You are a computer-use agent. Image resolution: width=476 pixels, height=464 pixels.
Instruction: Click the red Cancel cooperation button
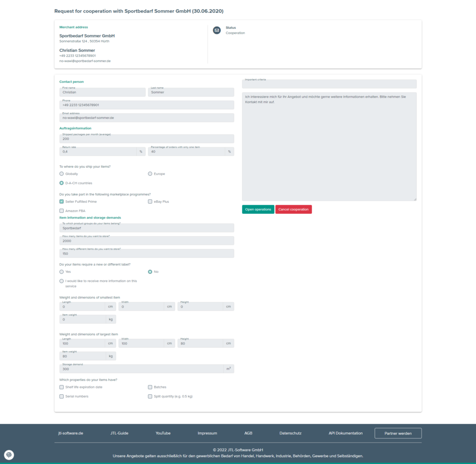pyautogui.click(x=293, y=209)
